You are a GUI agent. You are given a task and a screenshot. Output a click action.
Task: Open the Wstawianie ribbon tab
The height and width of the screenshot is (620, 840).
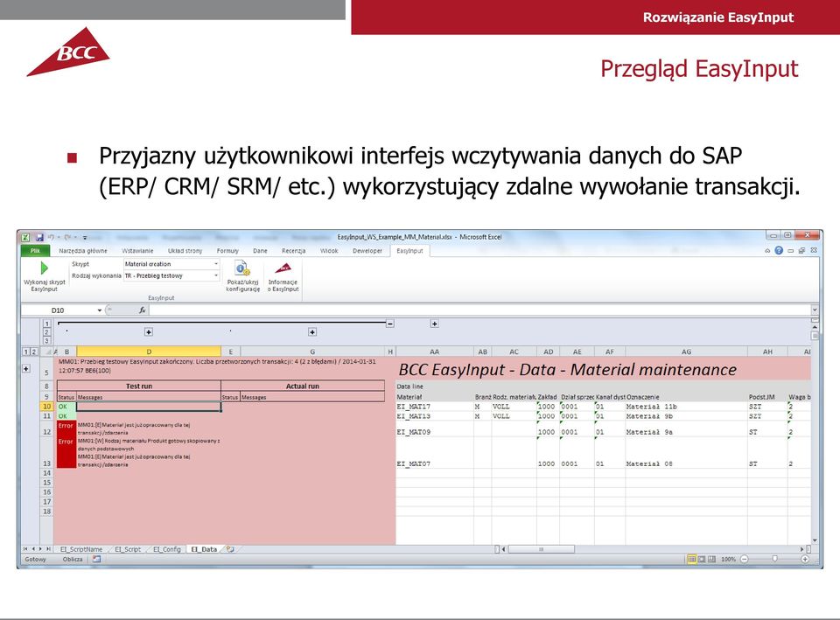click(137, 251)
